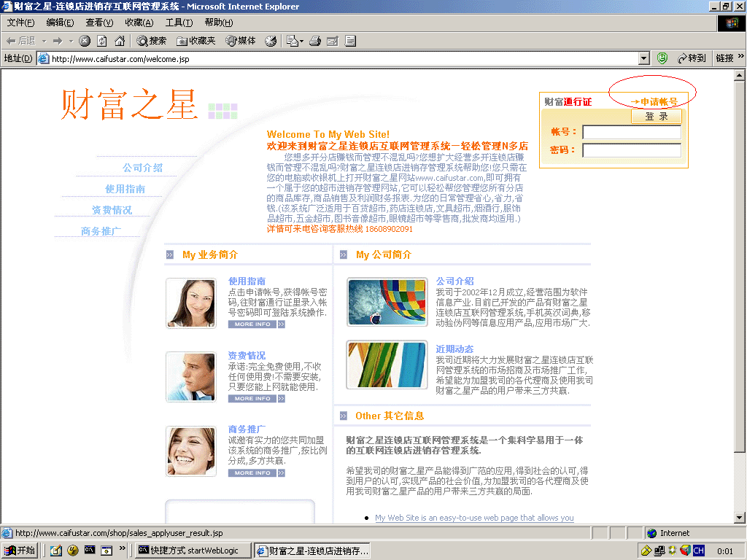Open the 搜索 (Search) toolbar button
The width and height of the screenshot is (747, 560).
tap(151, 41)
